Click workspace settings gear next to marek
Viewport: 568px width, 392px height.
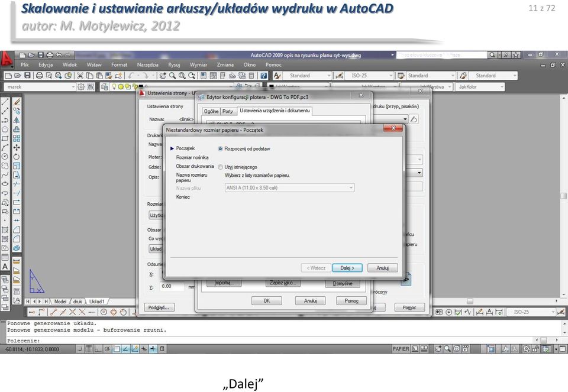click(81, 87)
